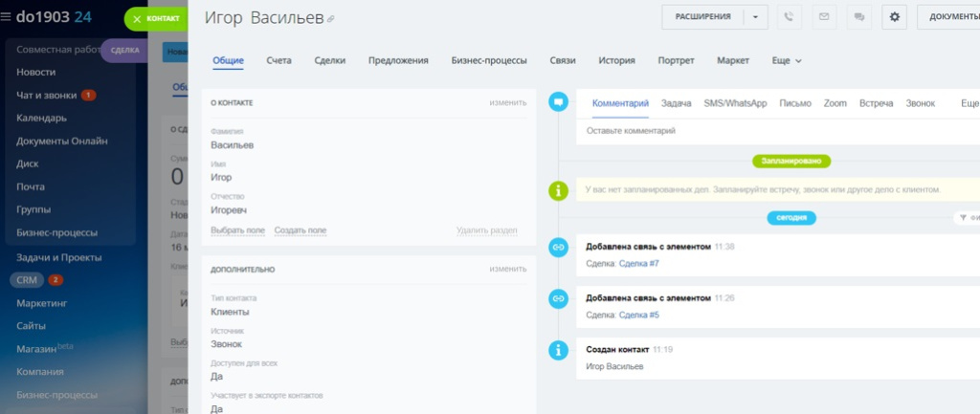Open the settings gear icon

[895, 17]
